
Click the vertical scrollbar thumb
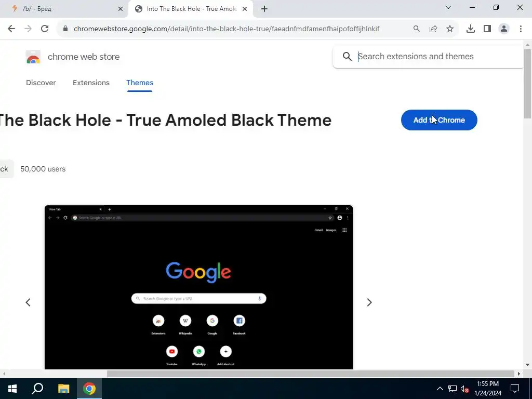(528, 84)
